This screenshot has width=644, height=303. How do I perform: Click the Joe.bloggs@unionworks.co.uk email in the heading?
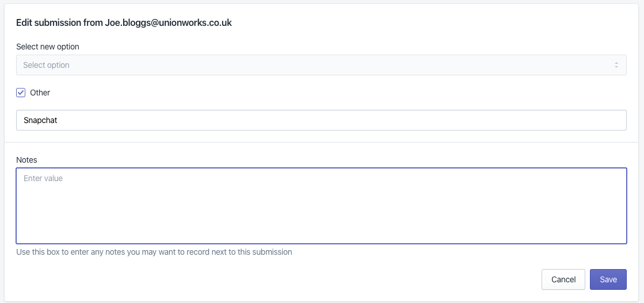[168, 23]
